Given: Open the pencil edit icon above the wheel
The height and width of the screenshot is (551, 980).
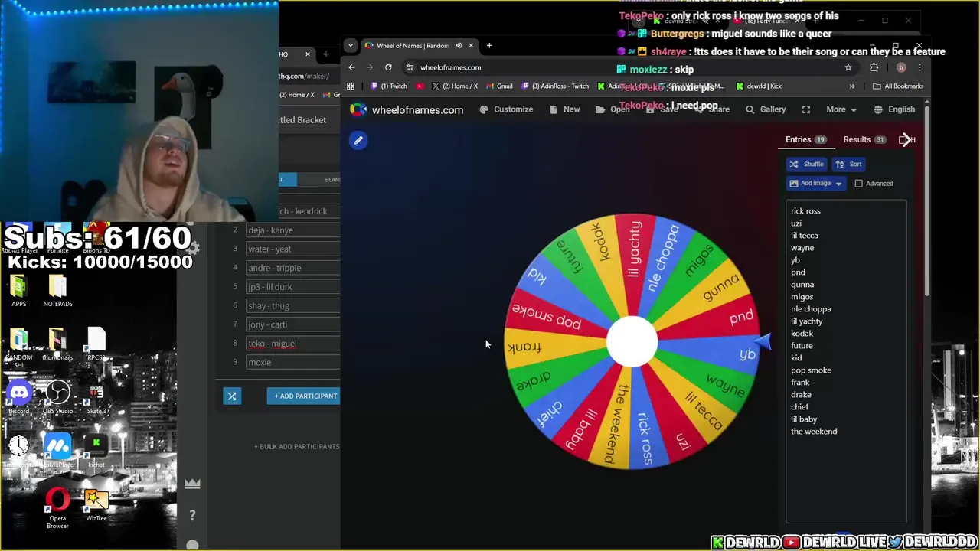Looking at the screenshot, I should click(358, 140).
